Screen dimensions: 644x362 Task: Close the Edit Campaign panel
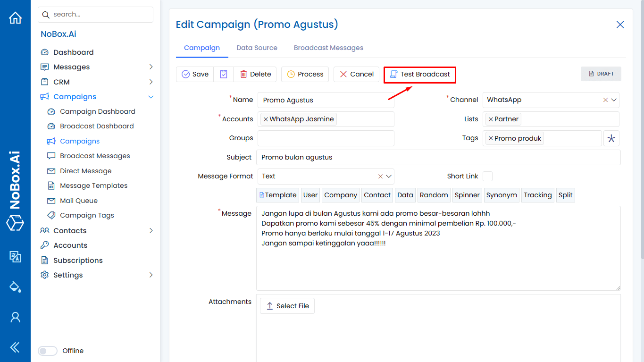(620, 25)
